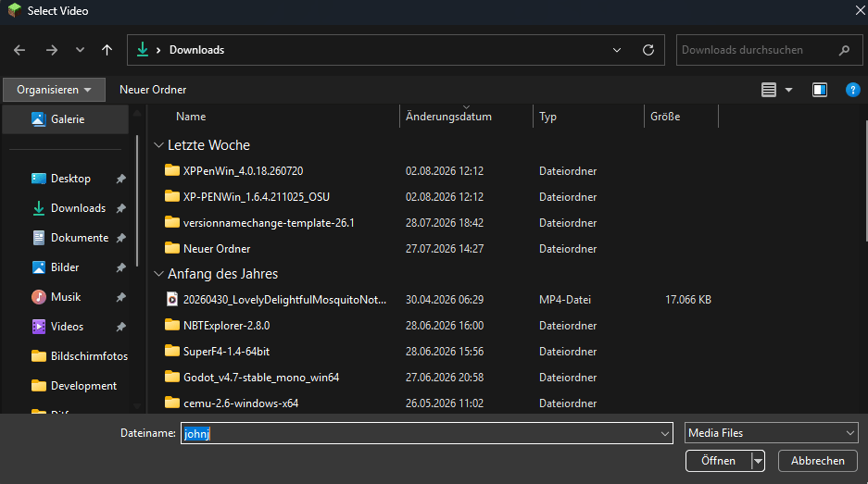Click the 17.066 KB size cell
The width and height of the screenshot is (868, 484).
click(x=688, y=300)
